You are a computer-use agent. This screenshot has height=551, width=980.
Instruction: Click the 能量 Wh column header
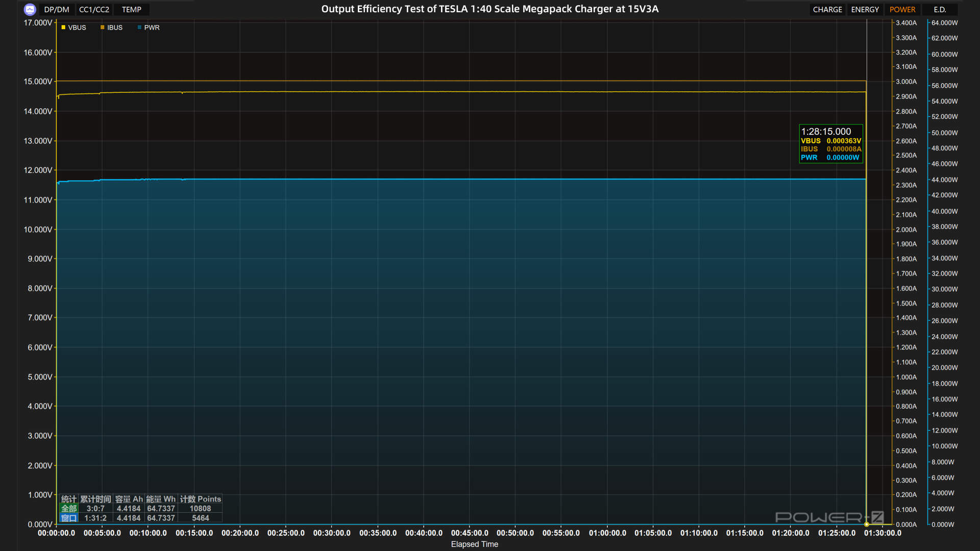click(x=161, y=499)
